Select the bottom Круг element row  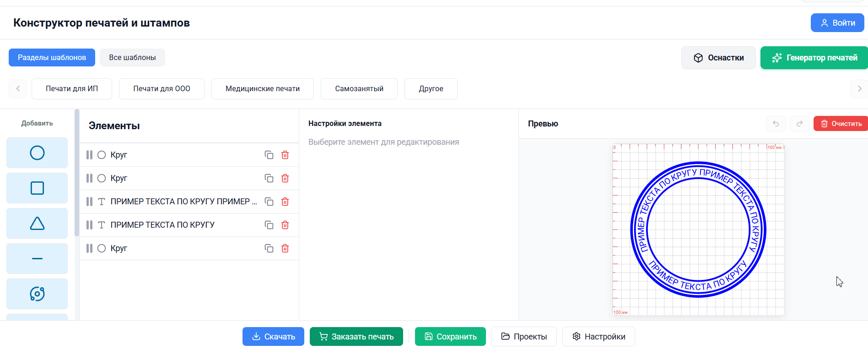tap(189, 248)
